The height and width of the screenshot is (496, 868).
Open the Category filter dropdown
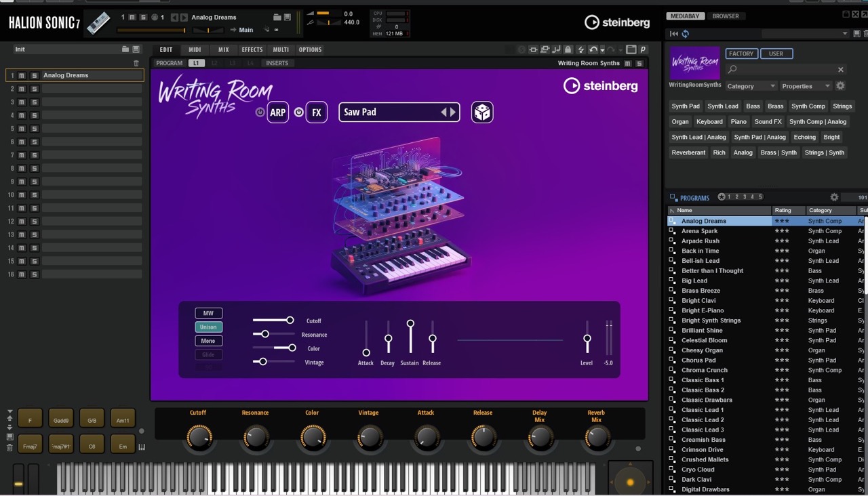coord(751,86)
